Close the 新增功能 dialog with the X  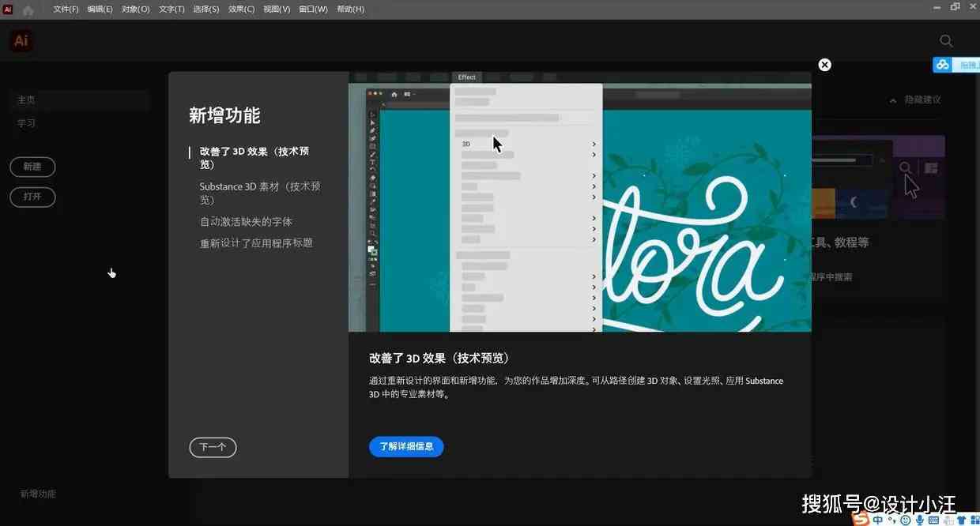[x=825, y=65]
